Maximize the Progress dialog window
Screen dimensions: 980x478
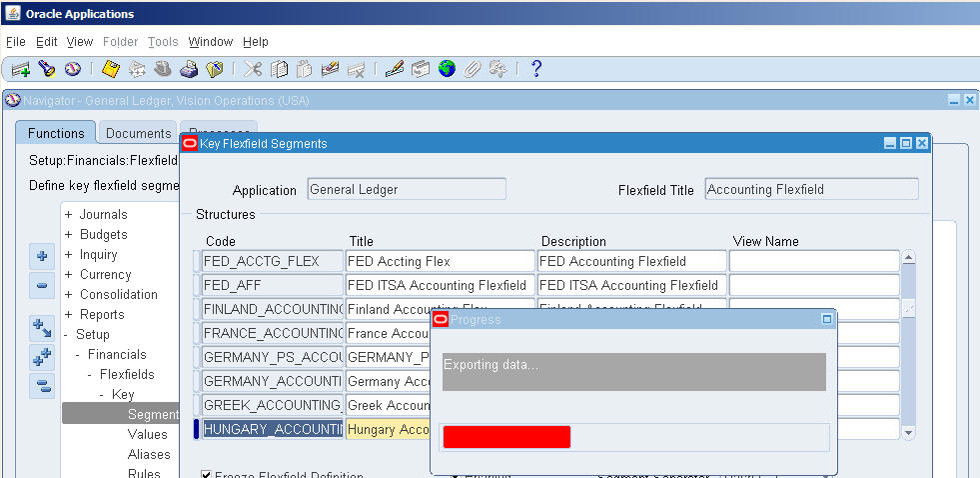(x=827, y=319)
